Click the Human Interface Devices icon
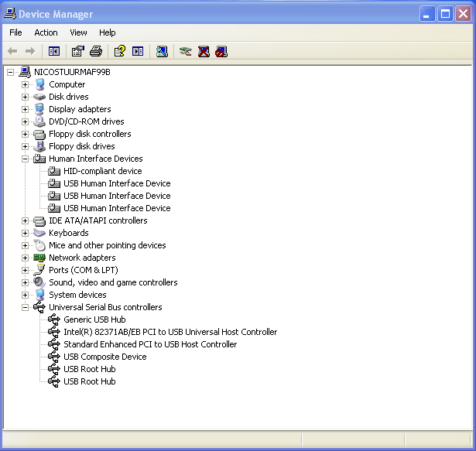The height and width of the screenshot is (451, 476). tap(39, 159)
